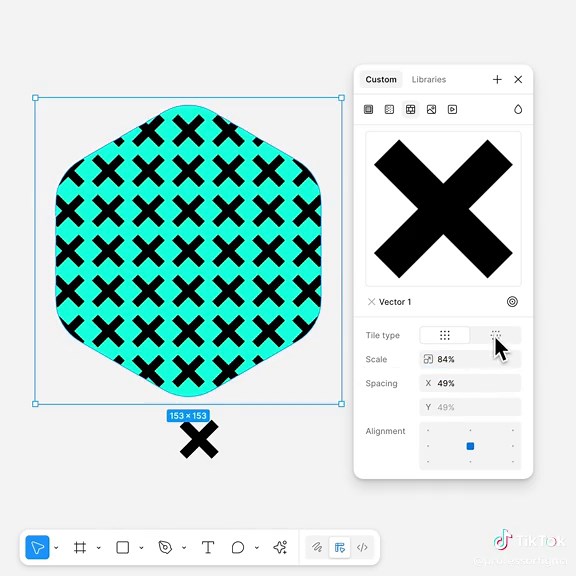The image size is (576, 576).
Task: Set alignment to top-left dot
Action: (428, 430)
